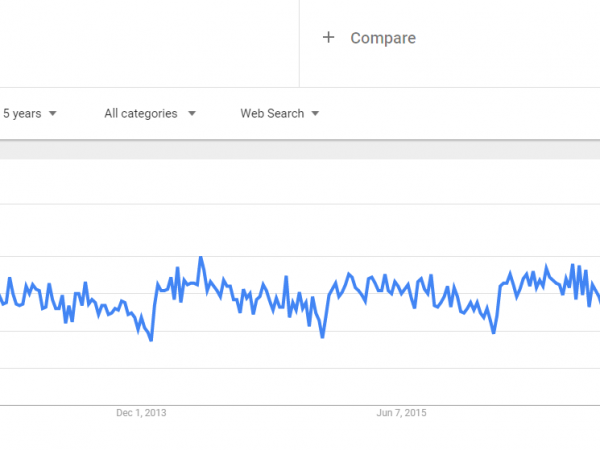This screenshot has height=450, width=600.
Task: Click the arrow icon after "Web Search"
Action: 315,114
